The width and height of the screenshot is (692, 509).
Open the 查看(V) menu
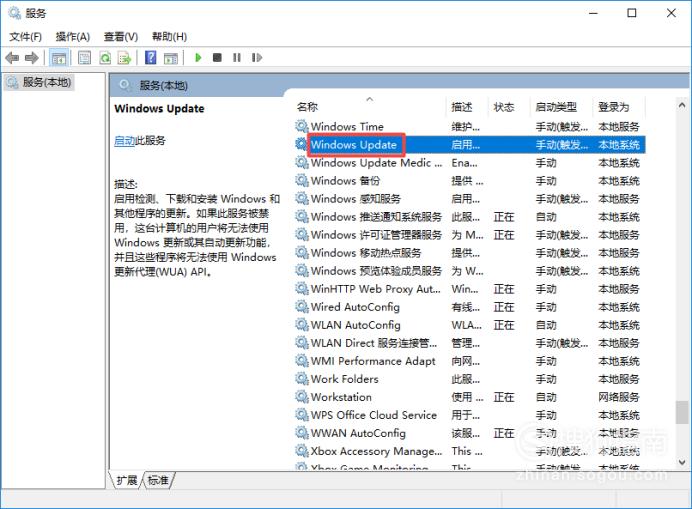pos(121,37)
